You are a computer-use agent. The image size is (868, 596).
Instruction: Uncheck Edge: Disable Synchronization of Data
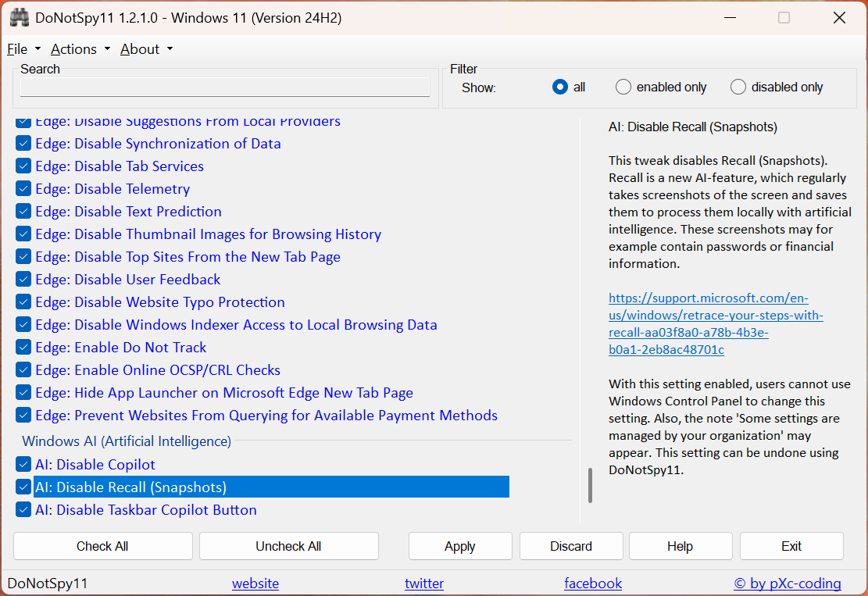pos(23,143)
